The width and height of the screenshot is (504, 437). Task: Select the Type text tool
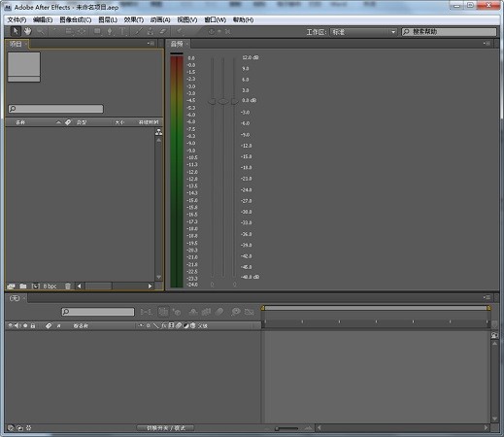coord(122,31)
